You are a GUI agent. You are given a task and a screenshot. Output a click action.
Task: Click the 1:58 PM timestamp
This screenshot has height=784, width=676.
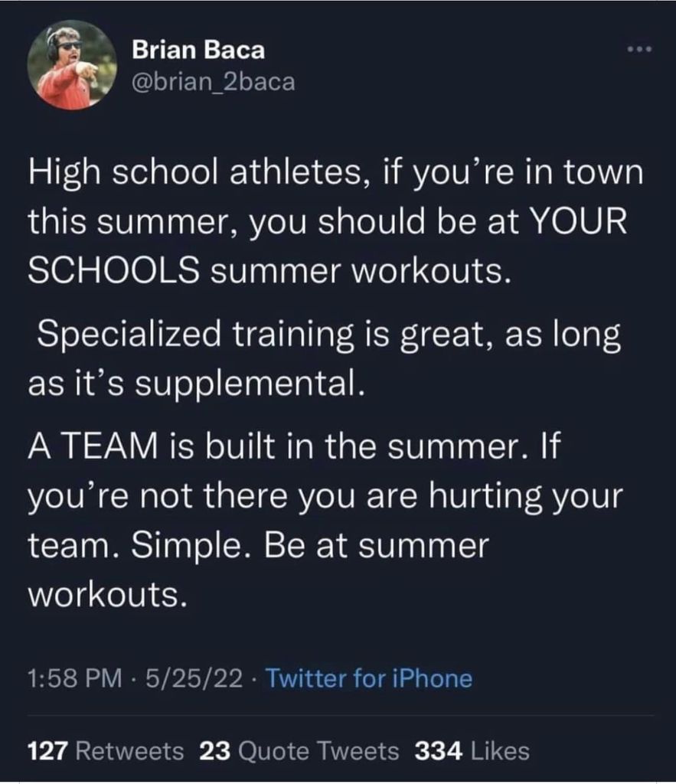(x=75, y=678)
